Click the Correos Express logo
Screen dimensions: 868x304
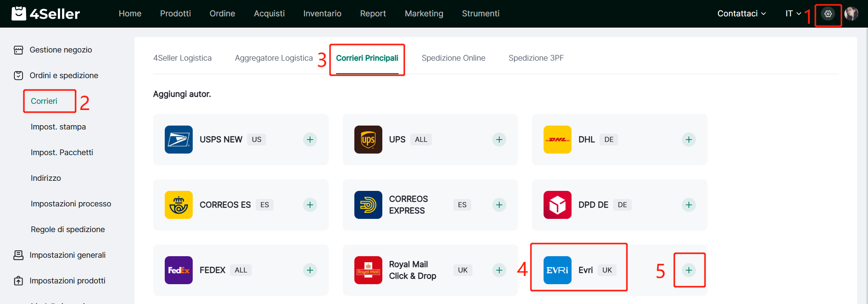368,205
